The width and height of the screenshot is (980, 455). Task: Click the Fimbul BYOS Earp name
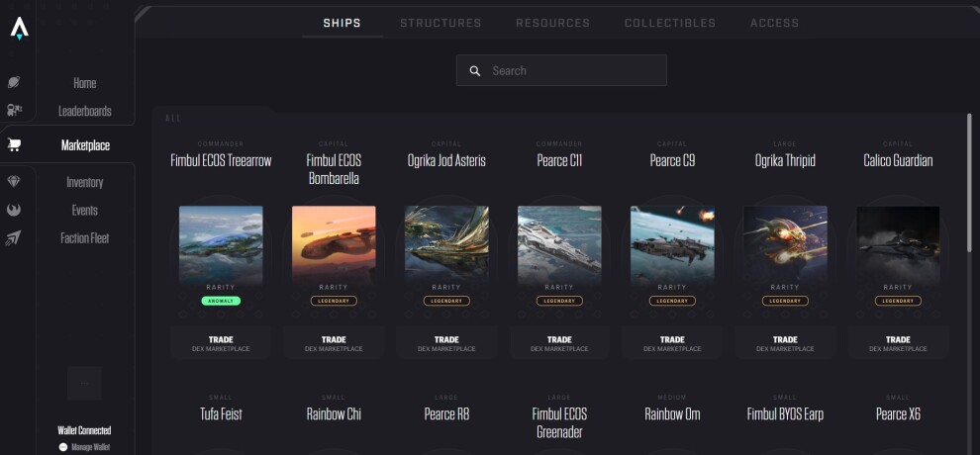tap(785, 413)
